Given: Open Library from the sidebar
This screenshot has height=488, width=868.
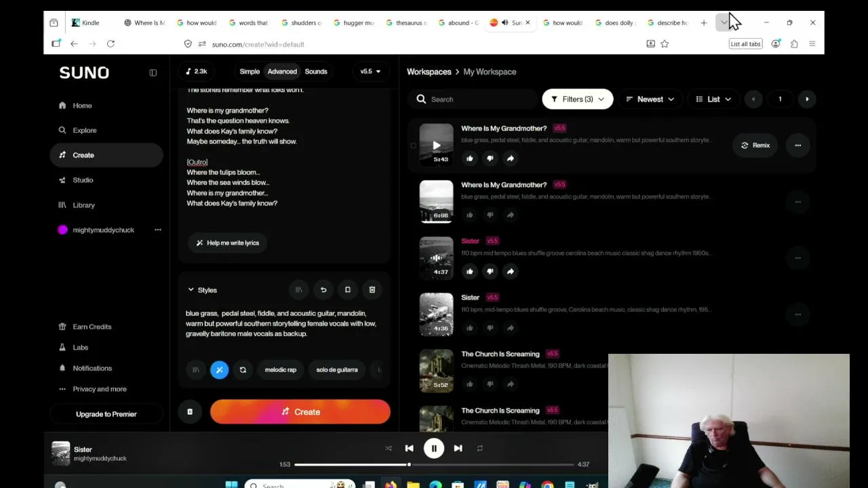Looking at the screenshot, I should tap(83, 205).
